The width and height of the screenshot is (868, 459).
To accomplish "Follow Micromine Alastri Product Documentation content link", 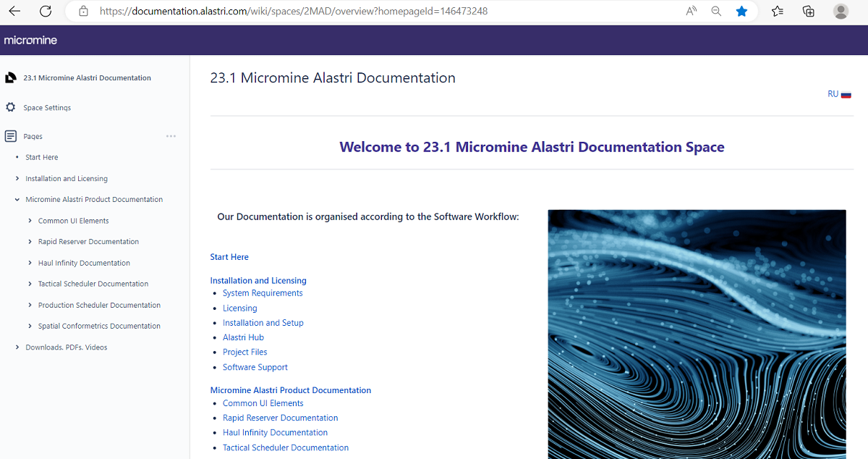I will [x=291, y=390].
